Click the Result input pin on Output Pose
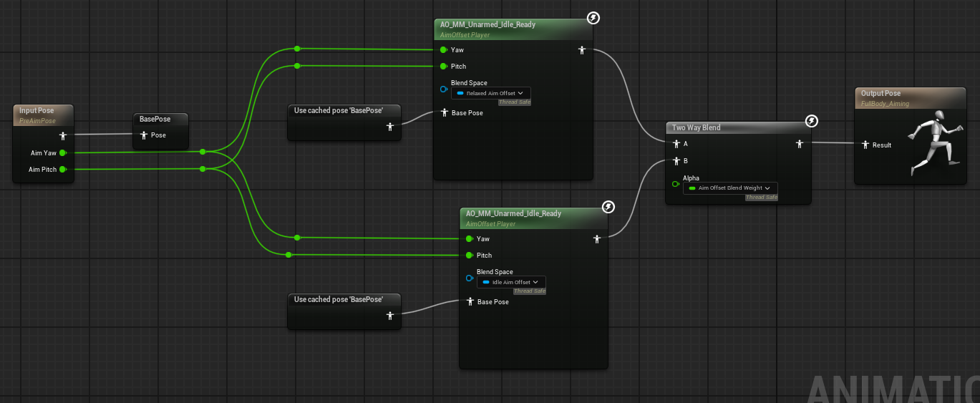Image resolution: width=980 pixels, height=403 pixels. (865, 145)
